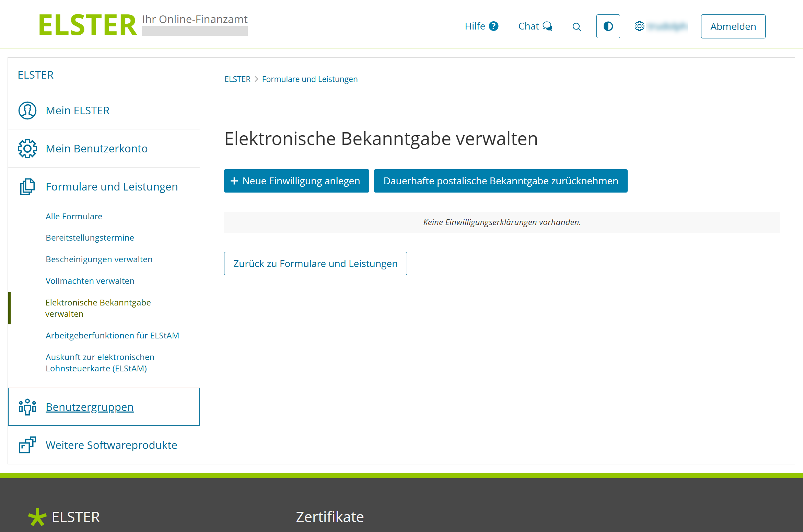Open the Hilfe question mark icon
Viewport: 803px width, 532px height.
click(494, 26)
